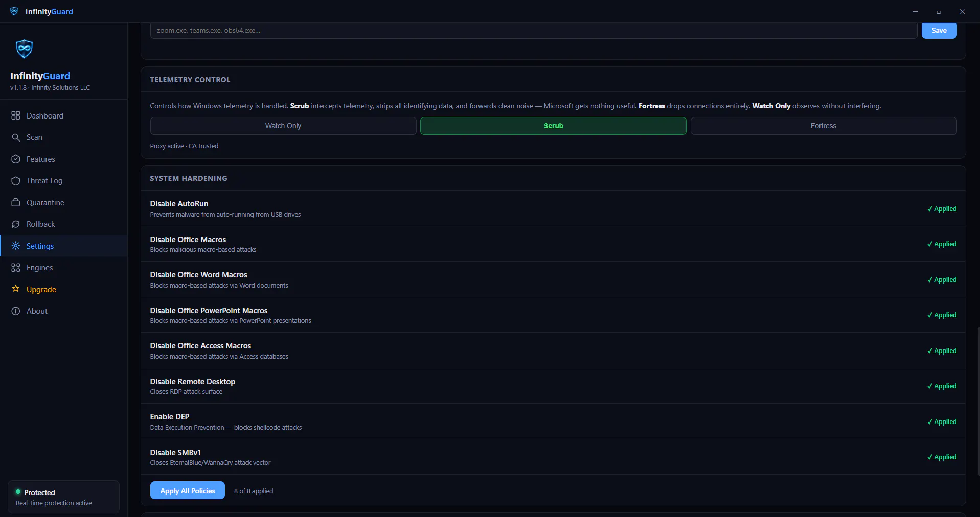The image size is (980, 517).
Task: Click the Engines modules icon
Action: point(16,268)
